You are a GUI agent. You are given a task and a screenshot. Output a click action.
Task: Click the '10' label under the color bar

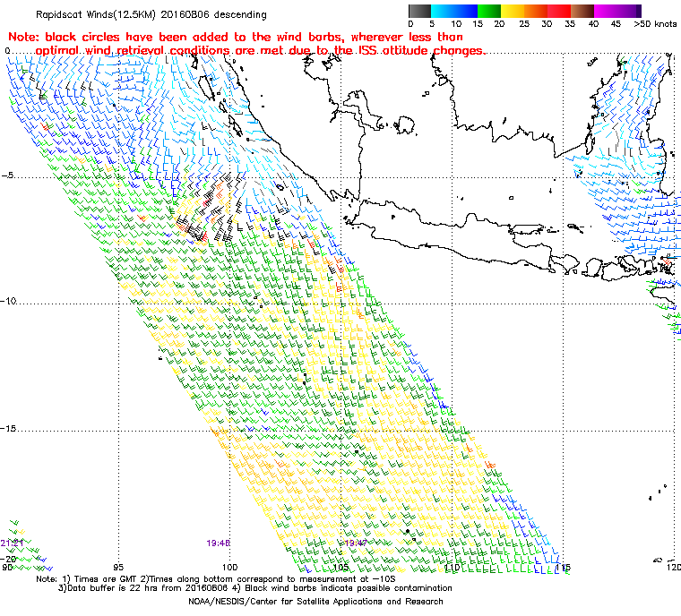[456, 24]
